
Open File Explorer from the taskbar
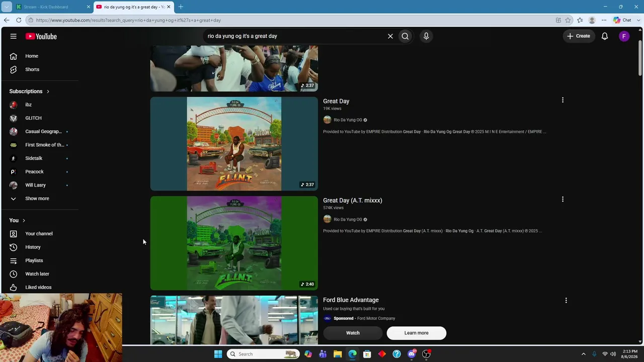[338, 354]
